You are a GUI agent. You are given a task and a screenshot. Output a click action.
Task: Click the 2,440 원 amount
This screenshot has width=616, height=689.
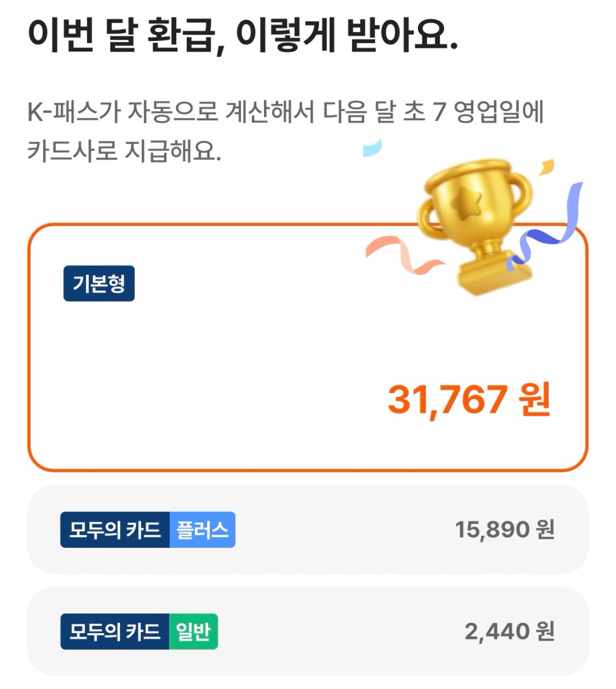tap(509, 632)
